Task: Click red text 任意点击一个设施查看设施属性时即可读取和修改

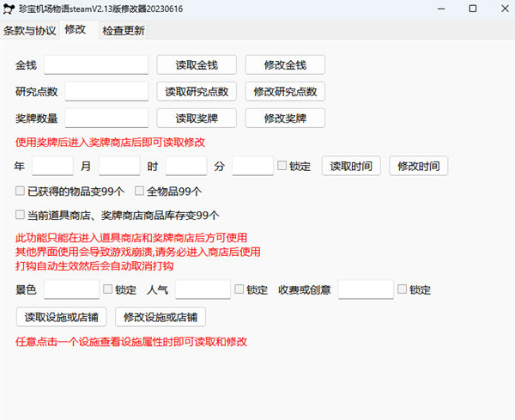Action: tap(131, 342)
